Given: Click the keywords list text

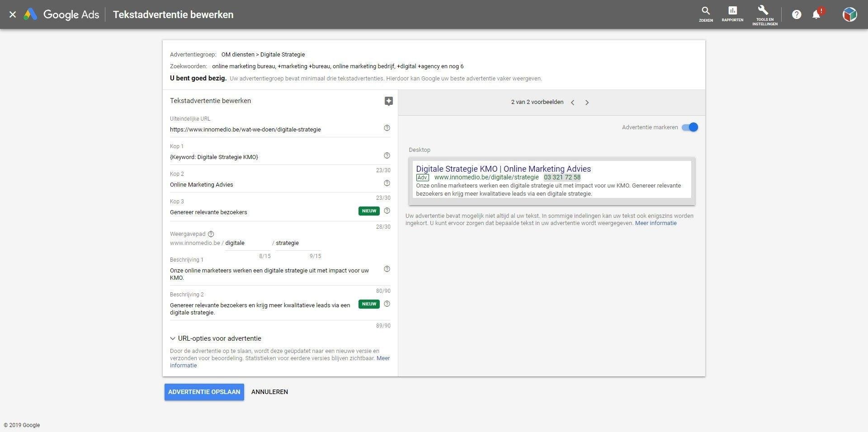Looking at the screenshot, I should (x=338, y=66).
